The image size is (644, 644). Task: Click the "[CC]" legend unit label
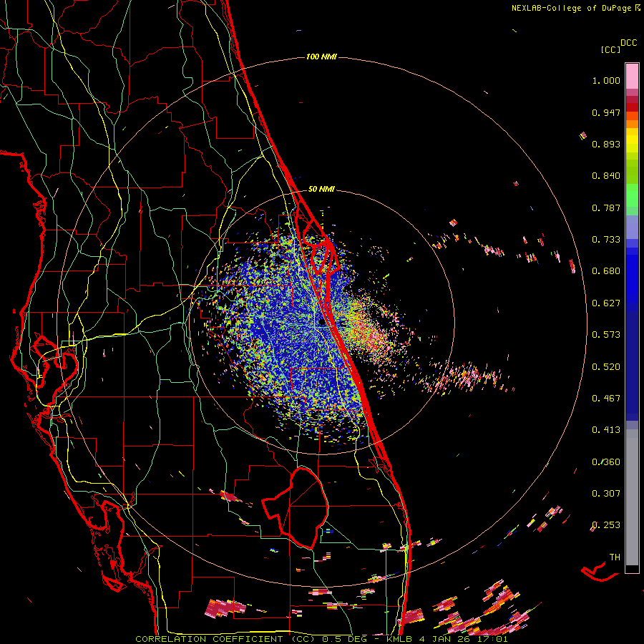coord(610,49)
